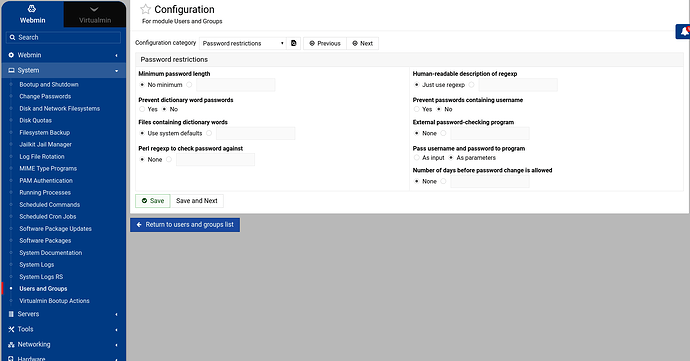Open Bootup and Shutdown in sidebar
Screen dimensions: 690x361
coord(49,85)
